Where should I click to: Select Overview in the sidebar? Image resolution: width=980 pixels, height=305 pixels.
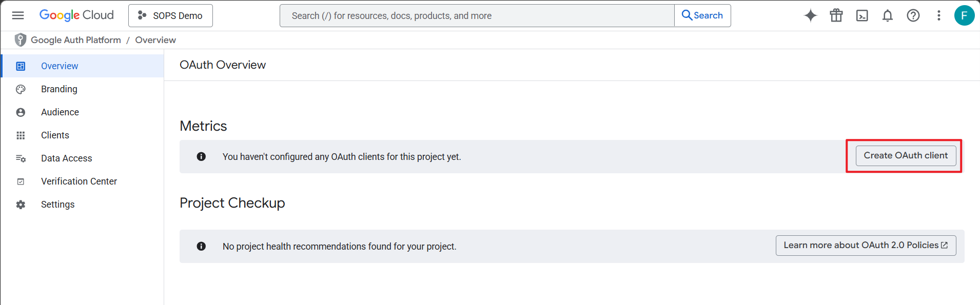(x=60, y=66)
